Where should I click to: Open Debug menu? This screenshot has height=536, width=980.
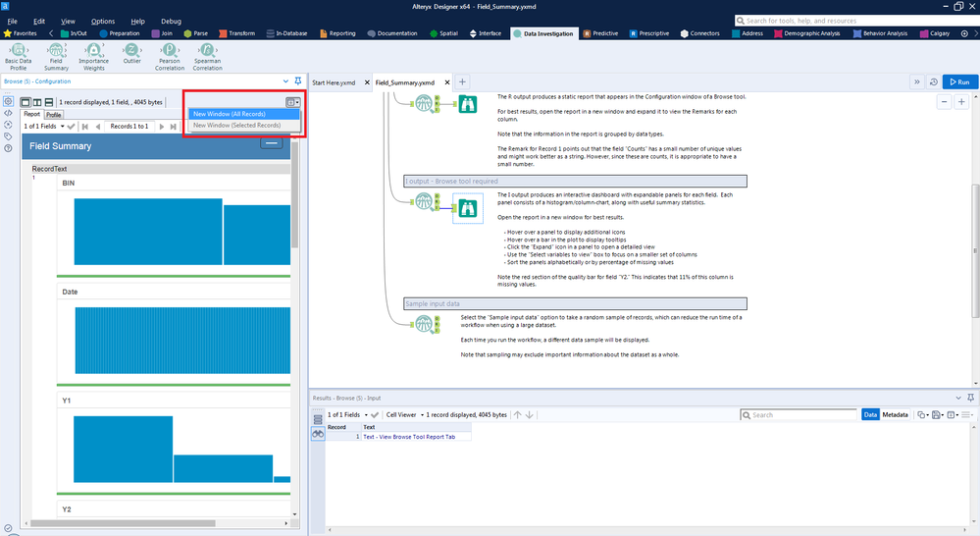(171, 22)
